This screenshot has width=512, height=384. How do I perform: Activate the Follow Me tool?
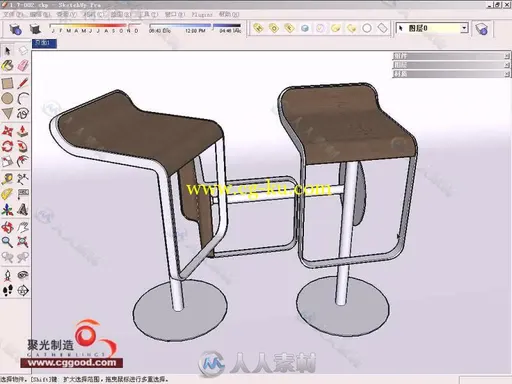point(23,146)
